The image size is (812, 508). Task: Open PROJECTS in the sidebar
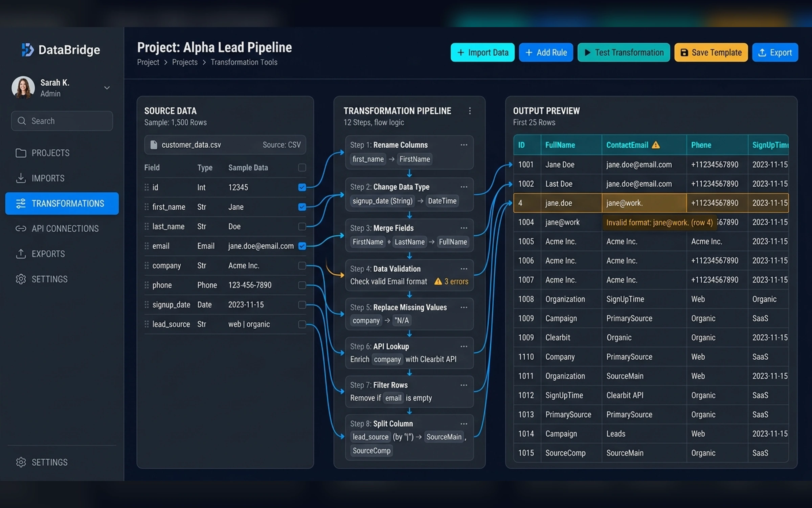tap(62, 153)
